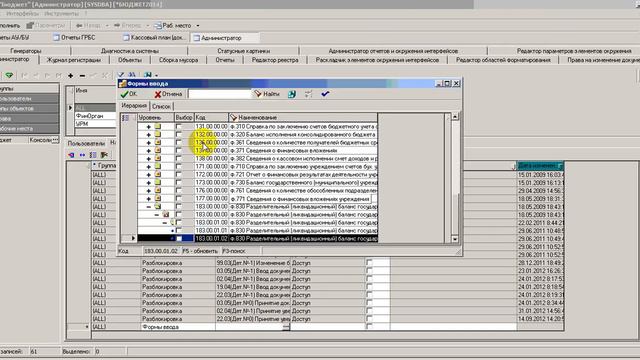The width and height of the screenshot is (640, 360).
Task: Click the blue double-arrow icon under Пользователи
Action: pyautogui.click(x=82, y=155)
